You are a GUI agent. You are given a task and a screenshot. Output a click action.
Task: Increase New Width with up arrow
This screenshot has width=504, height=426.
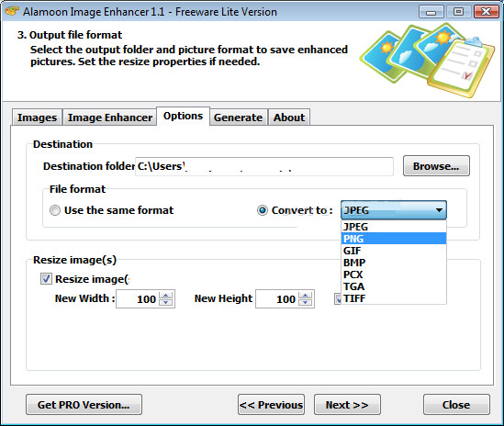[165, 295]
